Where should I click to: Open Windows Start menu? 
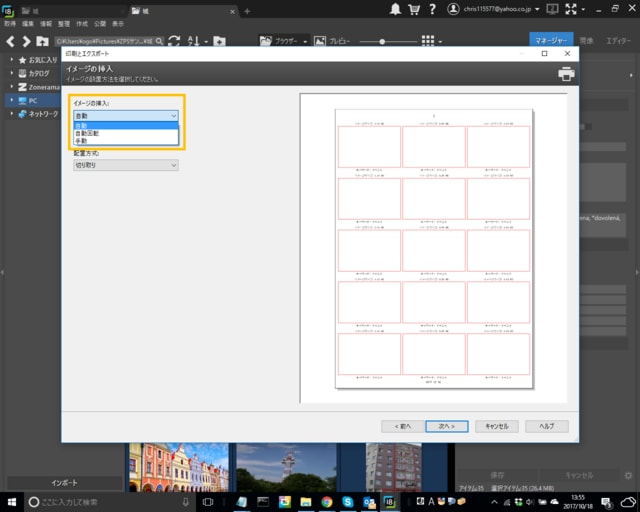click(11, 501)
